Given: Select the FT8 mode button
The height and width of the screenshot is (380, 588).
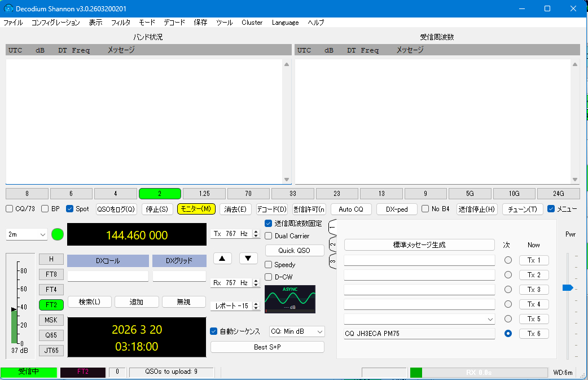Looking at the screenshot, I should [x=51, y=274].
